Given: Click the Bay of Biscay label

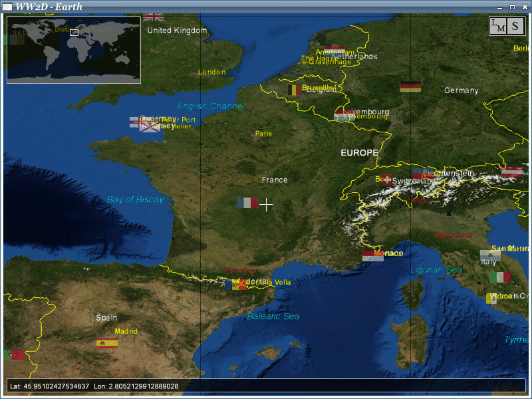Looking at the screenshot, I should (x=135, y=199).
